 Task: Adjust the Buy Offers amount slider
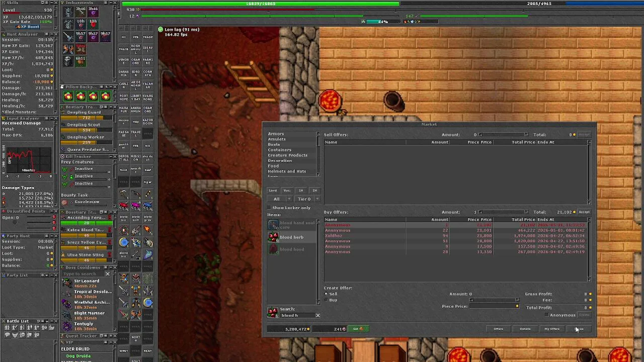tap(503, 212)
